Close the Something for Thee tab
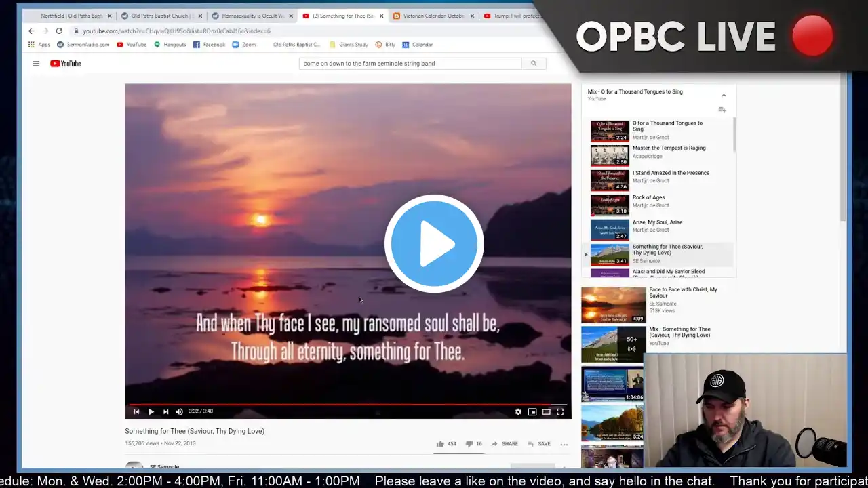Viewport: 868px width, 488px height. pos(381,16)
